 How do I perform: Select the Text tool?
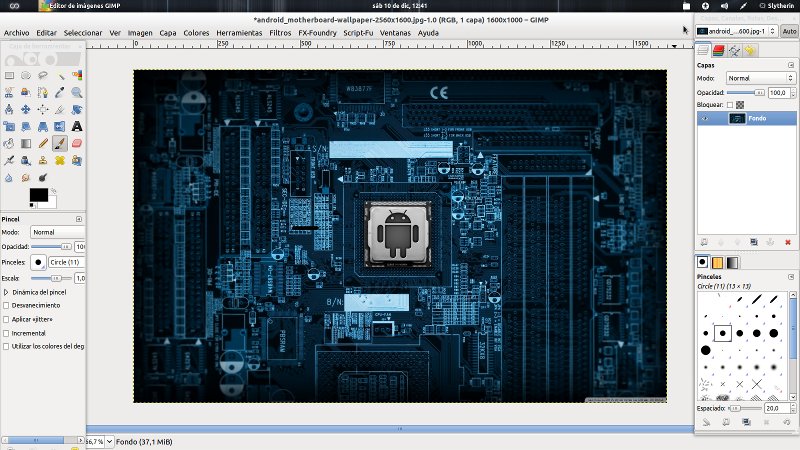click(x=77, y=126)
